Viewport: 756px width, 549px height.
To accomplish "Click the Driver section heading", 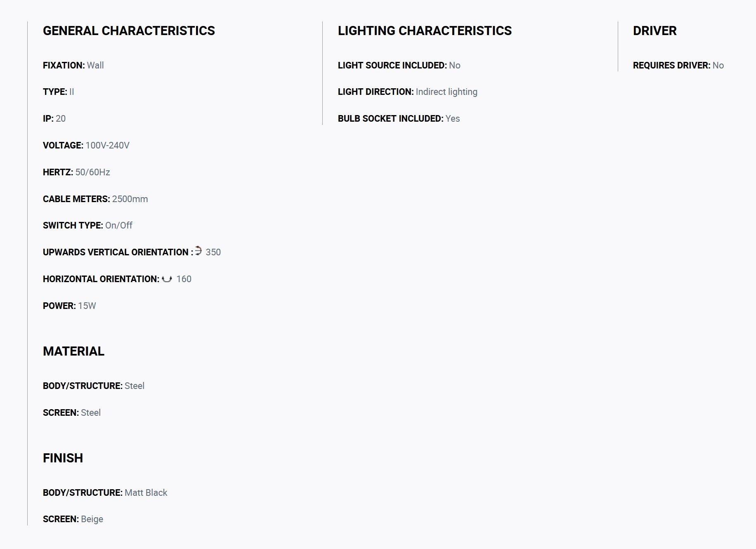I will coord(654,31).
